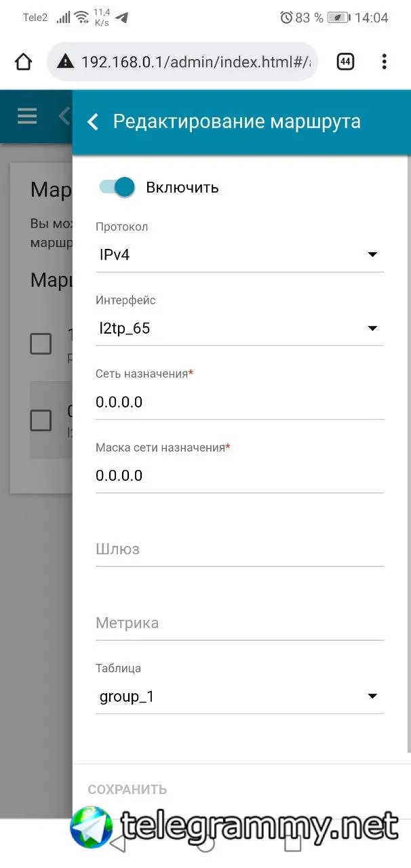This screenshot has width=411, height=868.
Task: Check the first route checkbox
Action: pos(41,344)
